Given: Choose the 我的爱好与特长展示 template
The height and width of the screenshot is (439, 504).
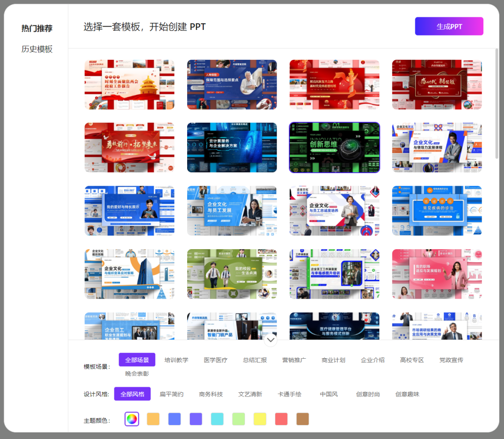Looking at the screenshot, I should [130, 211].
